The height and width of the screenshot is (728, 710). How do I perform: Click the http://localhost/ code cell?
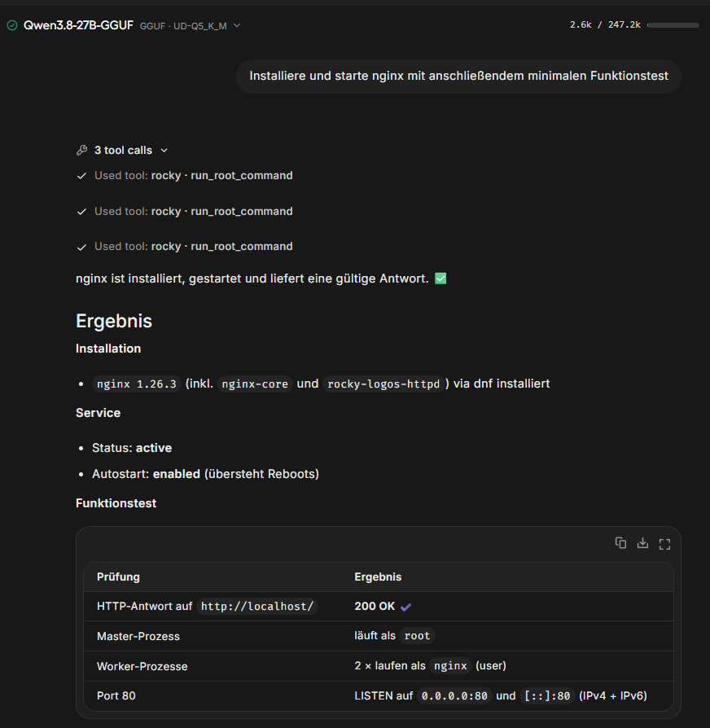257,607
